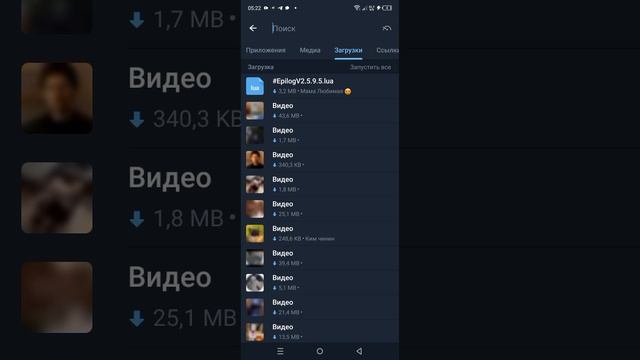
Task: Tap the battery icon in status bar
Action: click(x=387, y=8)
